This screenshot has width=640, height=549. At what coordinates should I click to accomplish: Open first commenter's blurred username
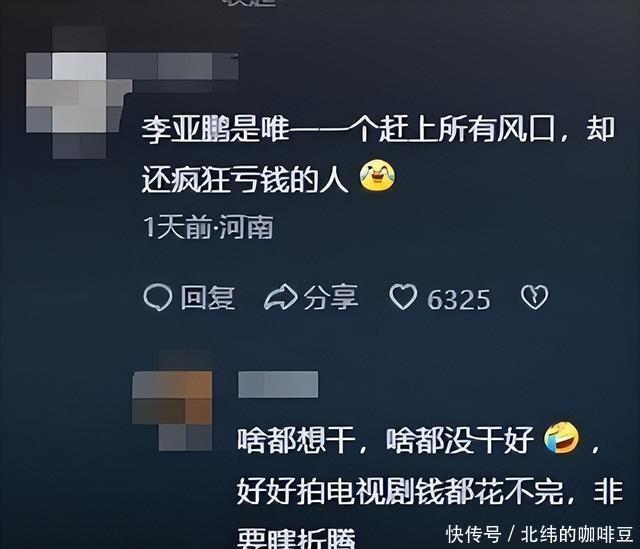(x=173, y=66)
